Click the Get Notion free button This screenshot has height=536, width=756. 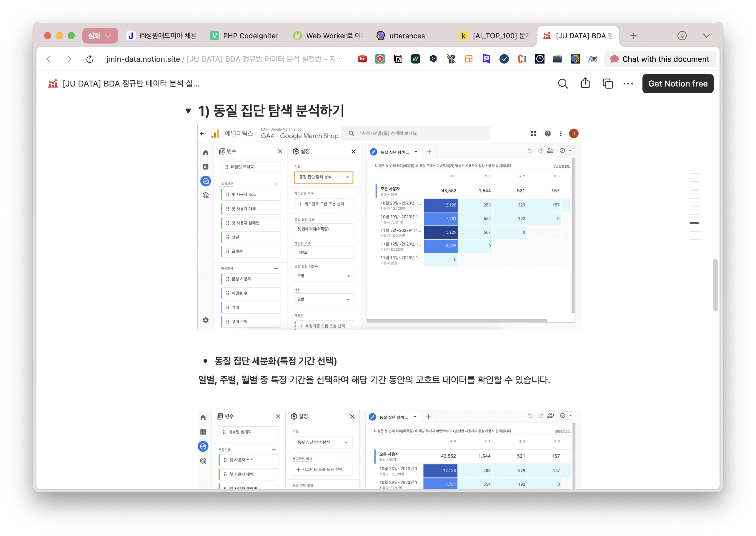tap(677, 84)
